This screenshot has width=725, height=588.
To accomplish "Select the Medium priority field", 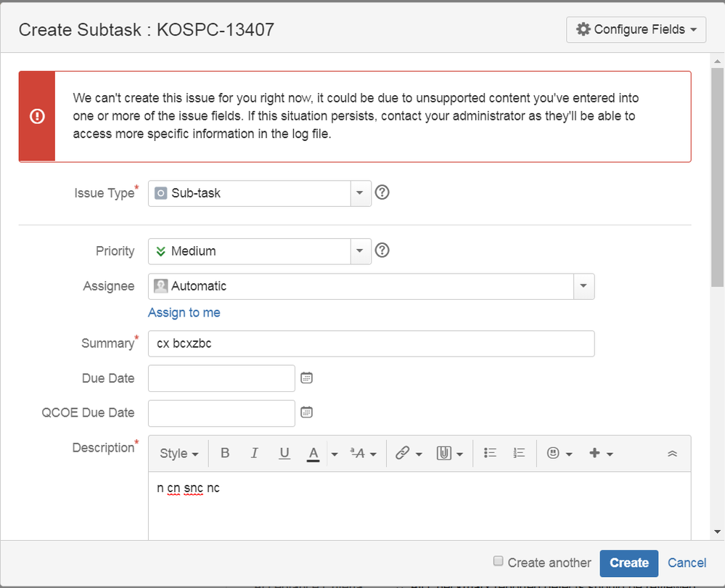I will 249,251.
